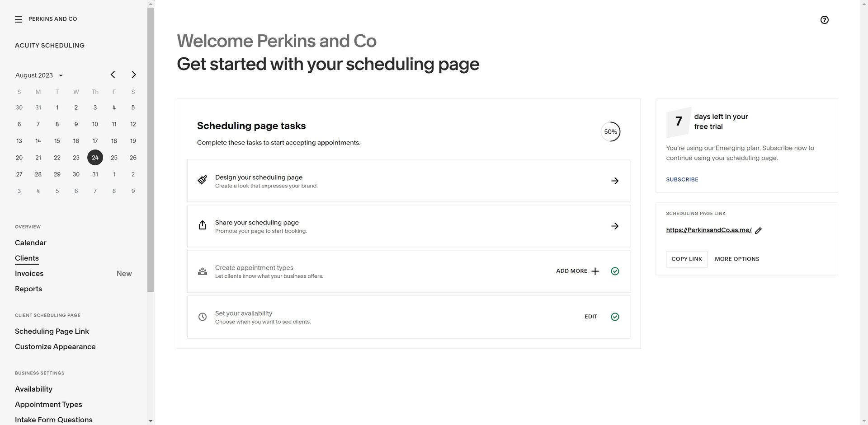Go to next month in calendar

[x=133, y=75]
